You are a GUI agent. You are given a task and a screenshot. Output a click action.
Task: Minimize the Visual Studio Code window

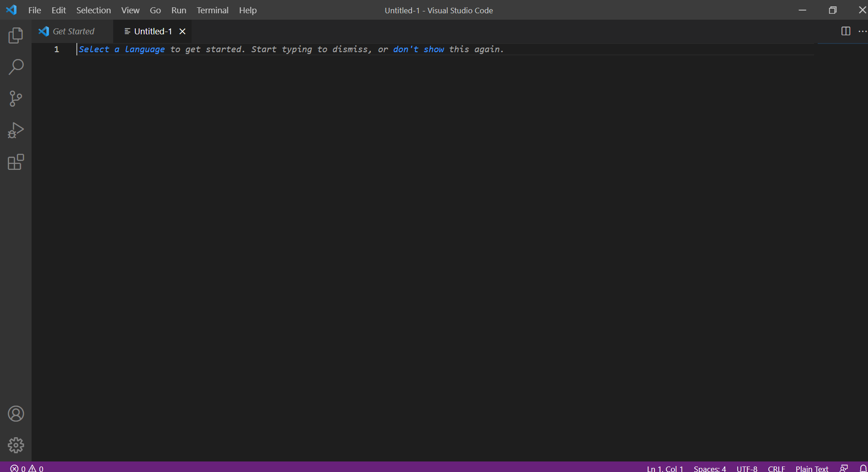pos(803,10)
